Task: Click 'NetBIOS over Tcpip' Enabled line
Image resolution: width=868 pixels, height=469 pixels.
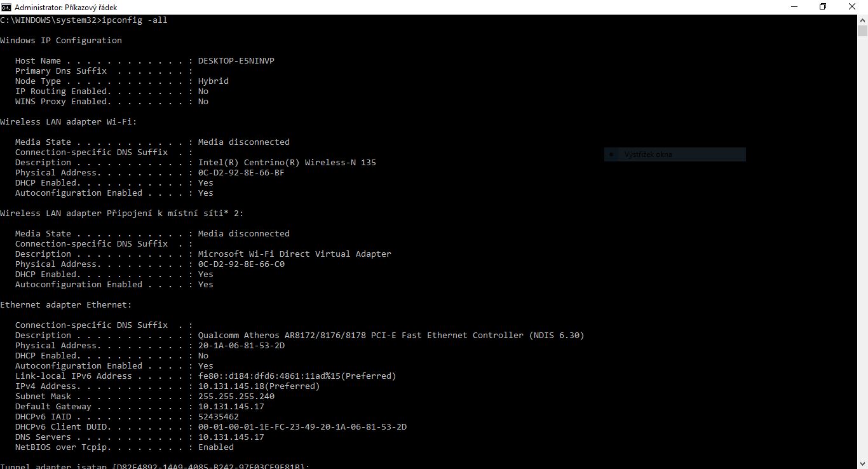Action: coord(125,447)
